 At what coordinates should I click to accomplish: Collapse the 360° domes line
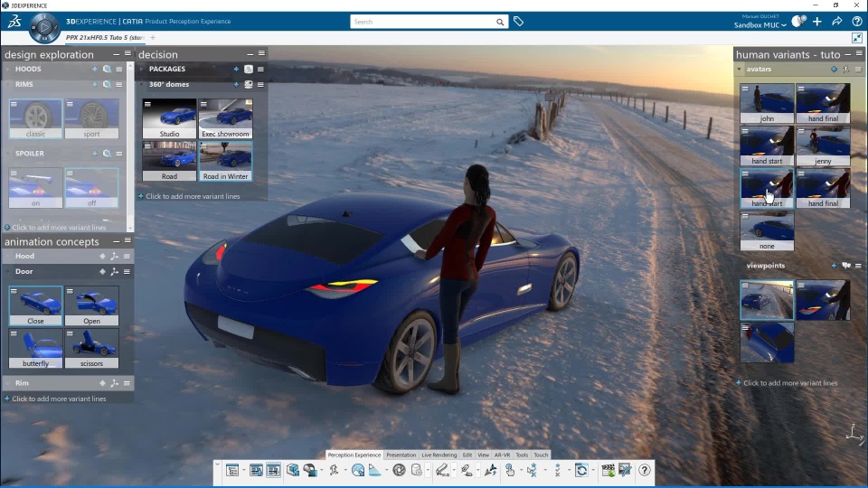click(142, 85)
